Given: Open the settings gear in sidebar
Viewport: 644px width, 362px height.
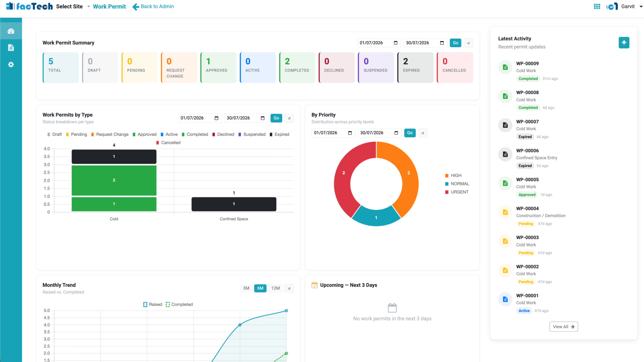Looking at the screenshot, I should [x=11, y=65].
